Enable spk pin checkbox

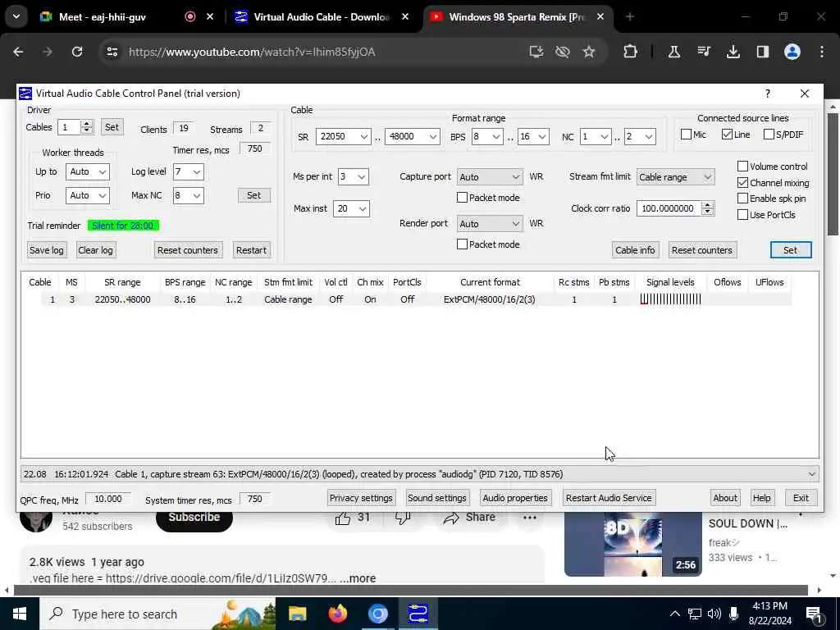tap(742, 199)
